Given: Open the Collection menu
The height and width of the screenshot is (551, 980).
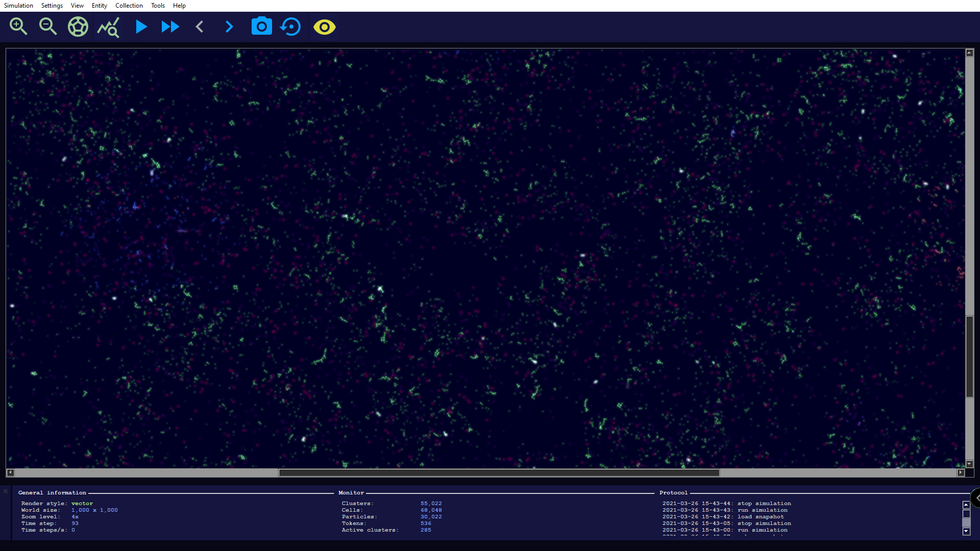Looking at the screenshot, I should coord(129,6).
